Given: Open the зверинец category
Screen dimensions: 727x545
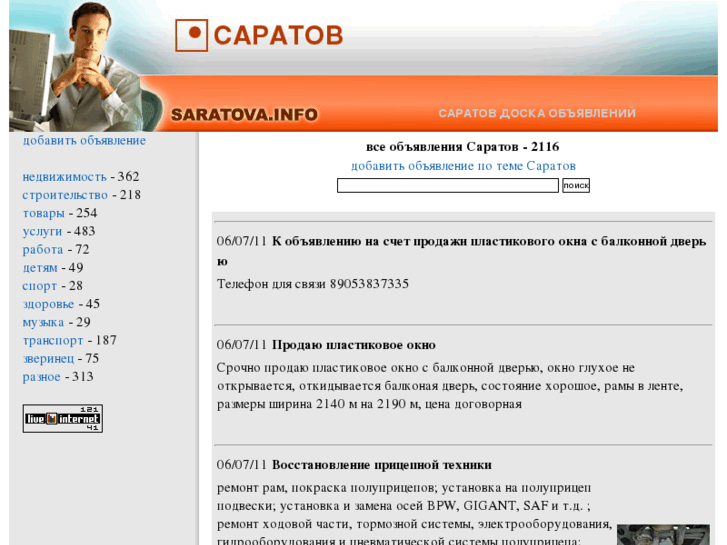Looking at the screenshot, I should (x=48, y=359).
